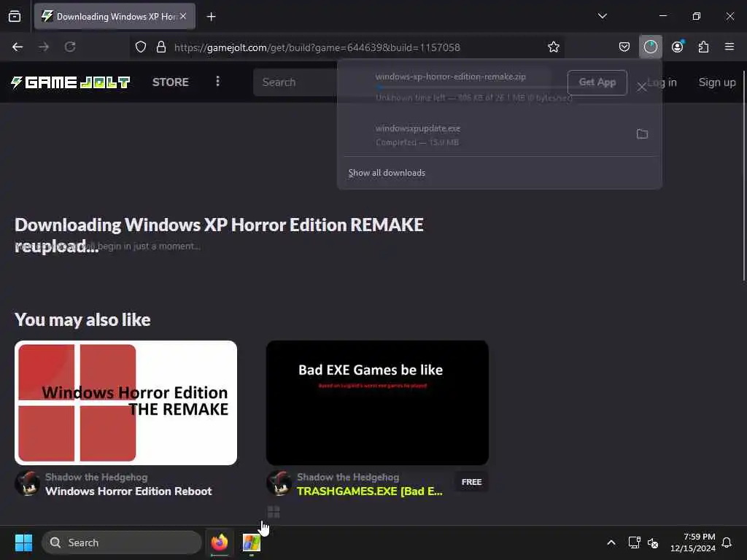Open a new browser tab

click(x=211, y=17)
